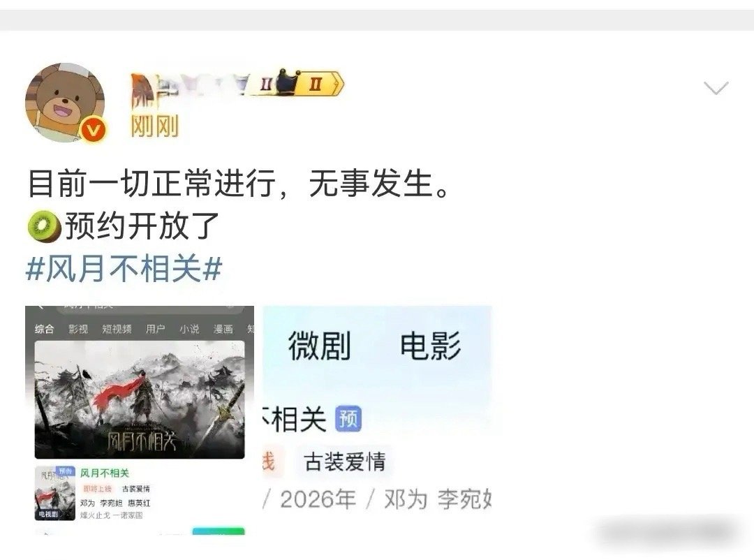754x560 pixels.
Task: Select the 用户 tab
Action: (155, 329)
